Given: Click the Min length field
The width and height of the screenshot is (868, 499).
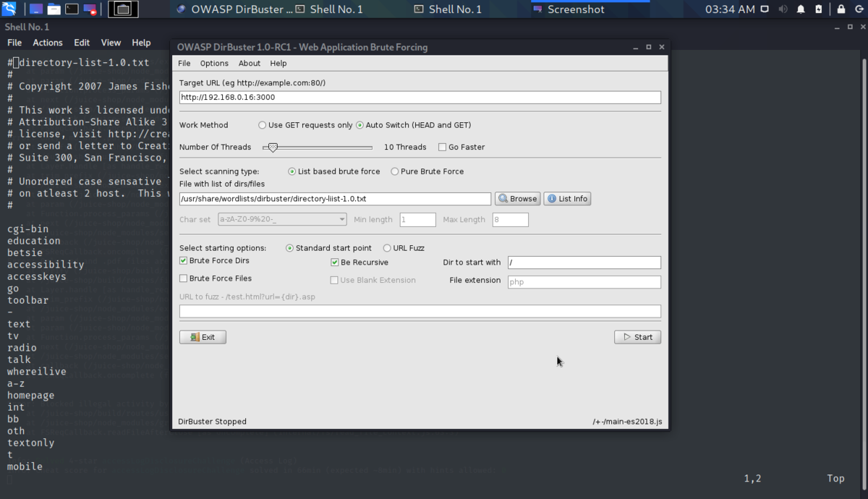Looking at the screenshot, I should (x=417, y=220).
